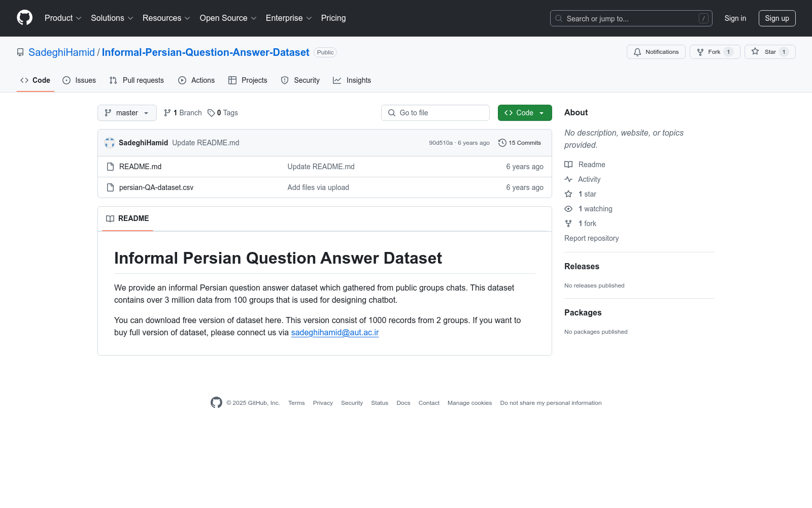Open the Pull requests tab
The width and height of the screenshot is (812, 508).
tap(137, 80)
